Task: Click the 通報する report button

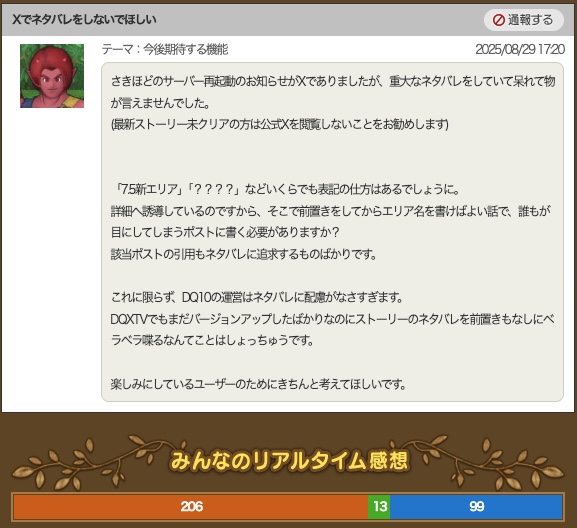Action: point(524,20)
